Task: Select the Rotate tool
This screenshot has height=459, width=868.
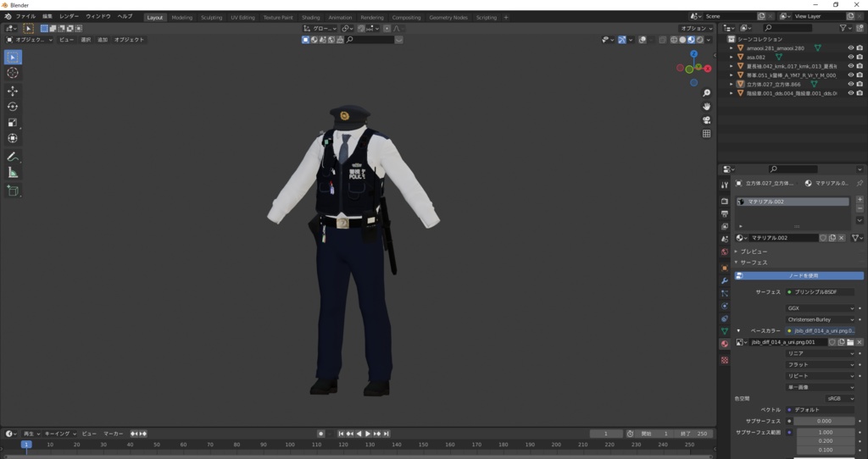Action: coord(13,107)
